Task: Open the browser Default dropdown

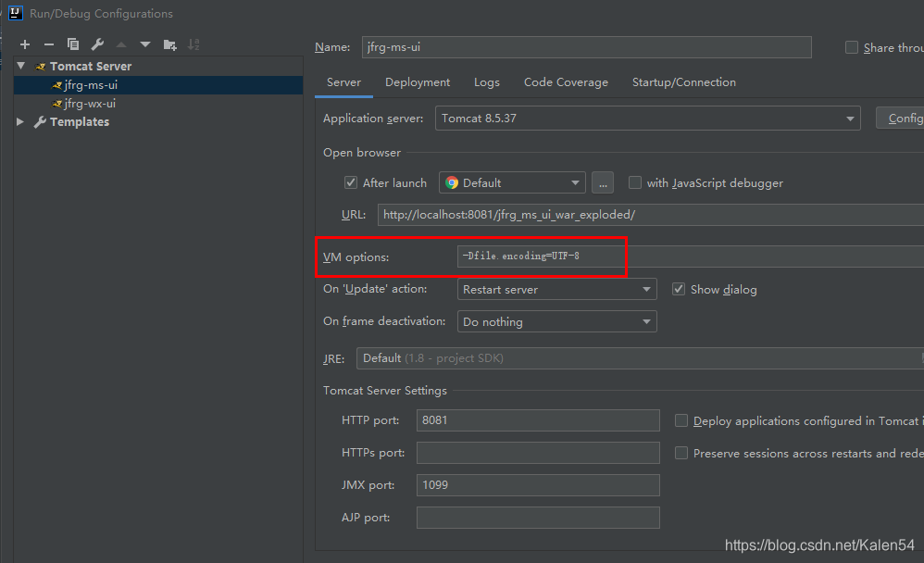Action: [512, 182]
